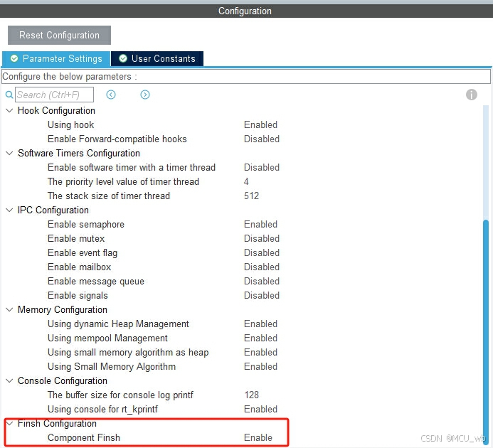Change Enable mutex Disabled value
The width and height of the screenshot is (493, 448).
click(262, 238)
